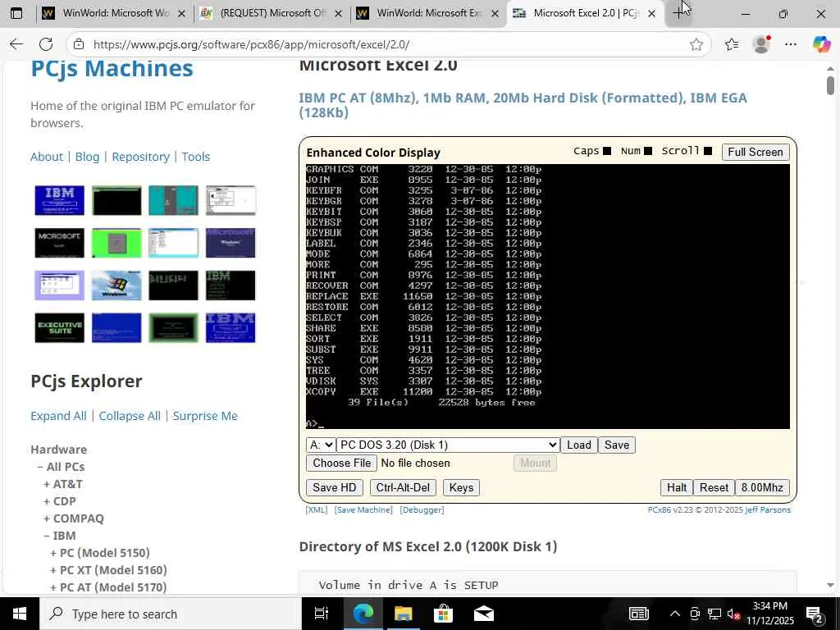Reload the page with refresh icon
The image size is (840, 630).
coord(46,44)
